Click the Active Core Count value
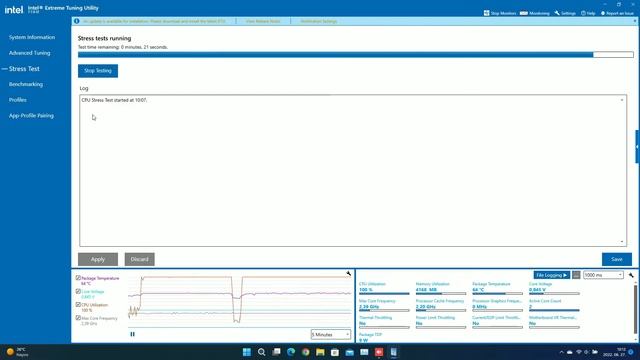Image resolution: width=640 pixels, height=360 pixels. 531,307
